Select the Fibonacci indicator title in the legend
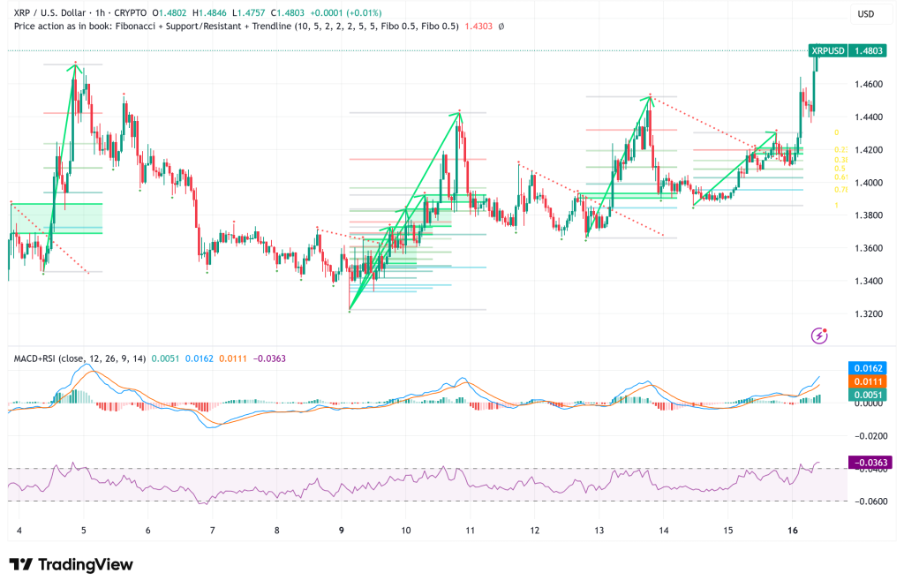 pyautogui.click(x=134, y=27)
